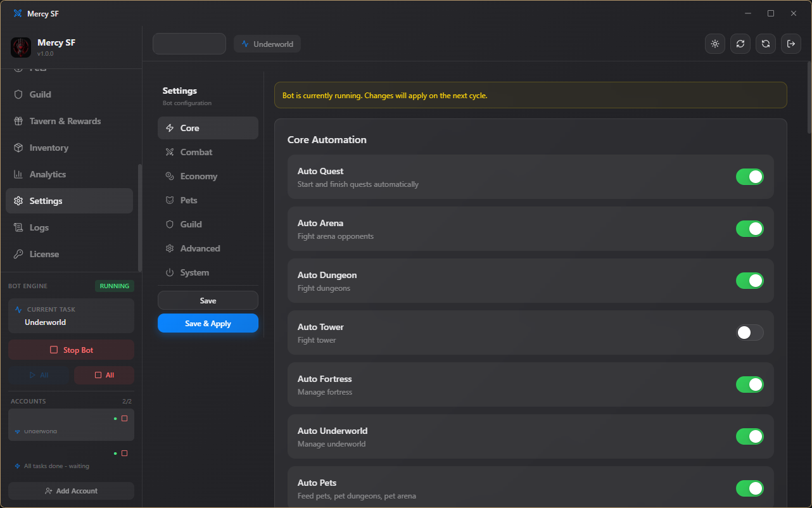Stop the bot with Stop Bot button
The height and width of the screenshot is (508, 812).
pyautogui.click(x=71, y=350)
